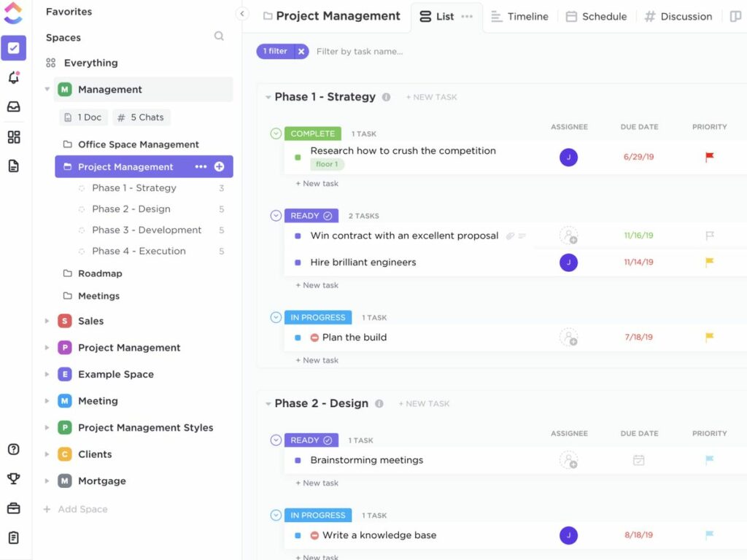Open the Docs icon in the left sidebar
This screenshot has width=747, height=560.
15,166
